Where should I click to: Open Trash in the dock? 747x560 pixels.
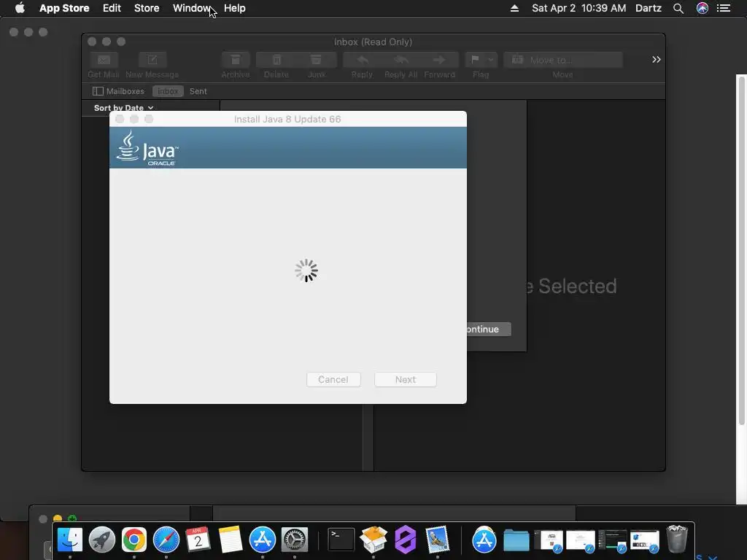point(676,540)
